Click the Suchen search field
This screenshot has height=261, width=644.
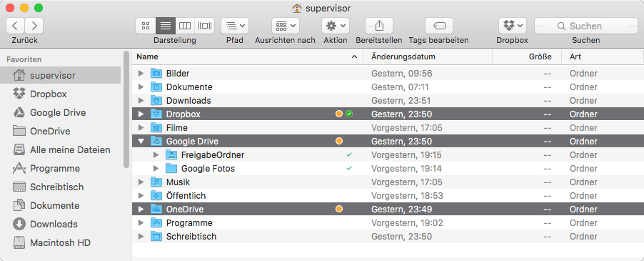click(x=585, y=26)
